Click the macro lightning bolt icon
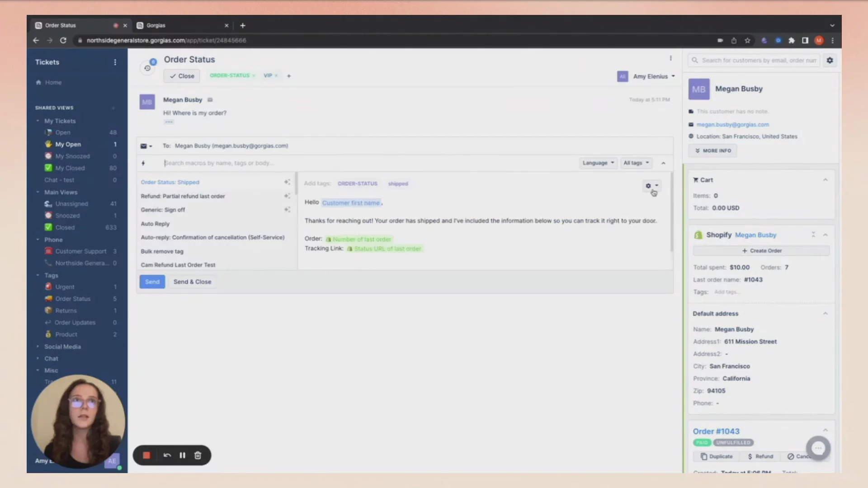The width and height of the screenshot is (868, 488). (x=143, y=163)
